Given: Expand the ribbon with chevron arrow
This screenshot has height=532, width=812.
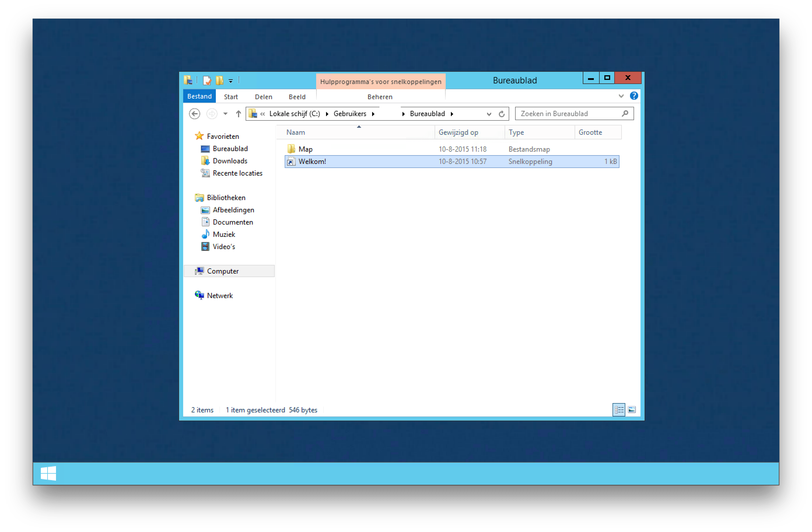Looking at the screenshot, I should coord(621,96).
